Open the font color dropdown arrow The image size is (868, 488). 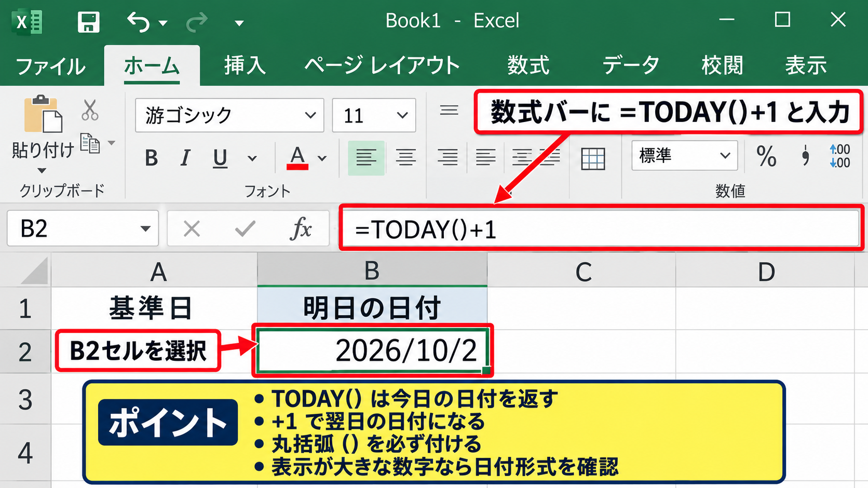322,158
